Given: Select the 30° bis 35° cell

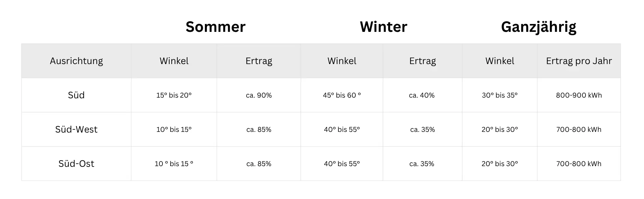Looking at the screenshot, I should click(x=500, y=95).
